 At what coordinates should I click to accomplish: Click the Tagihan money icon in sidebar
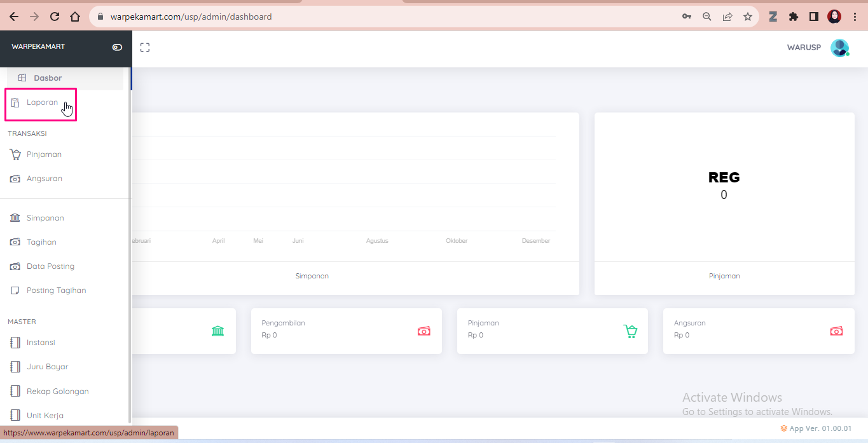[15, 242]
